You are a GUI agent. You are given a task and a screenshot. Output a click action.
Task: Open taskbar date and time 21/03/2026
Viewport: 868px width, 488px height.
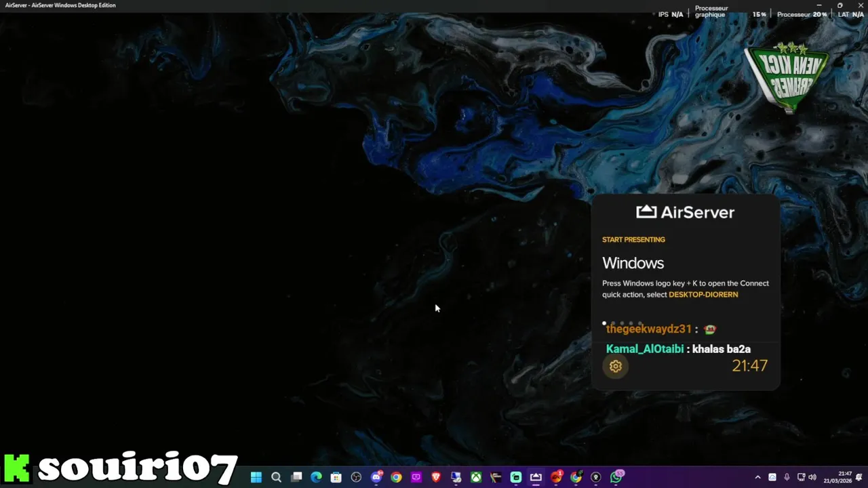pyautogui.click(x=838, y=477)
